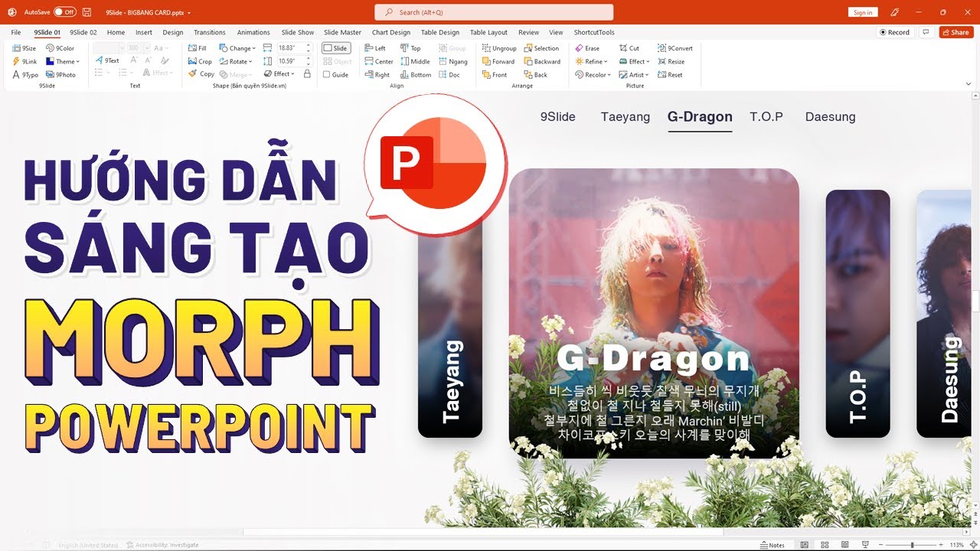Switch to Reading view
Image resolution: width=980 pixels, height=551 pixels.
(x=844, y=545)
